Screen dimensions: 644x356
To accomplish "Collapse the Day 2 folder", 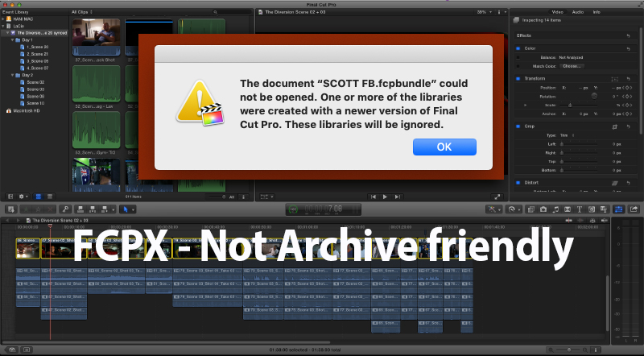I will pyautogui.click(x=12, y=75).
